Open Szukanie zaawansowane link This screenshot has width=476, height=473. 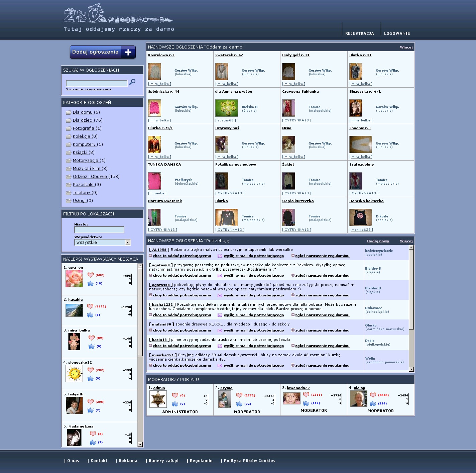[89, 89]
